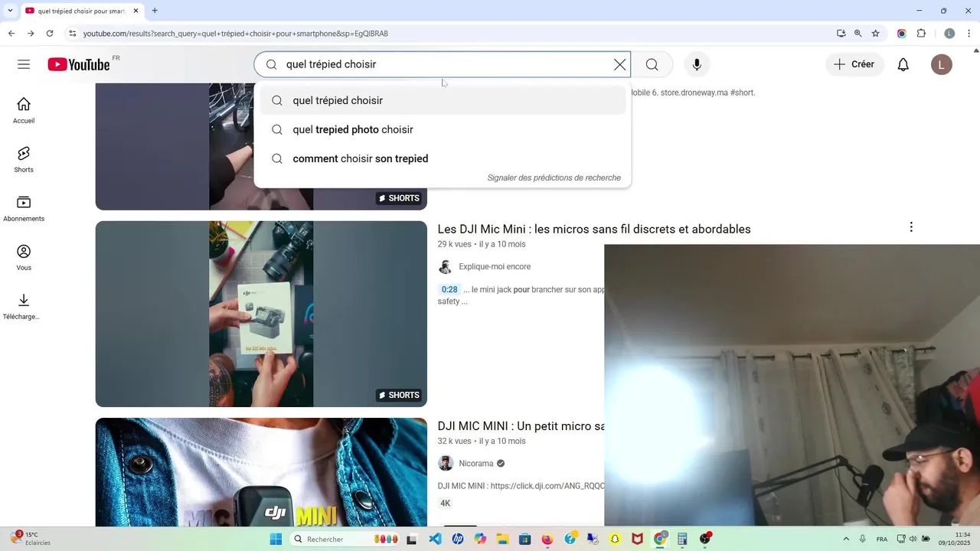Click "Signaler des prédictions de recherche"
Image resolution: width=980 pixels, height=551 pixels.
pos(554,178)
